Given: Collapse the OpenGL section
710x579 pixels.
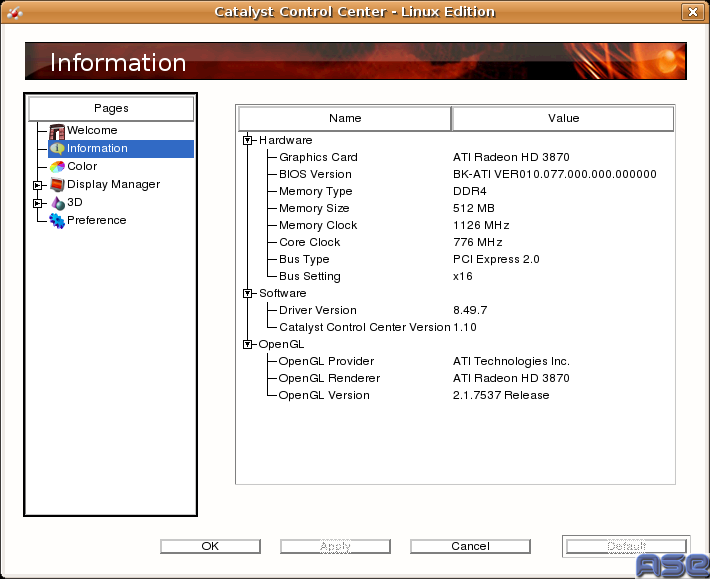Looking at the screenshot, I should click(247, 345).
